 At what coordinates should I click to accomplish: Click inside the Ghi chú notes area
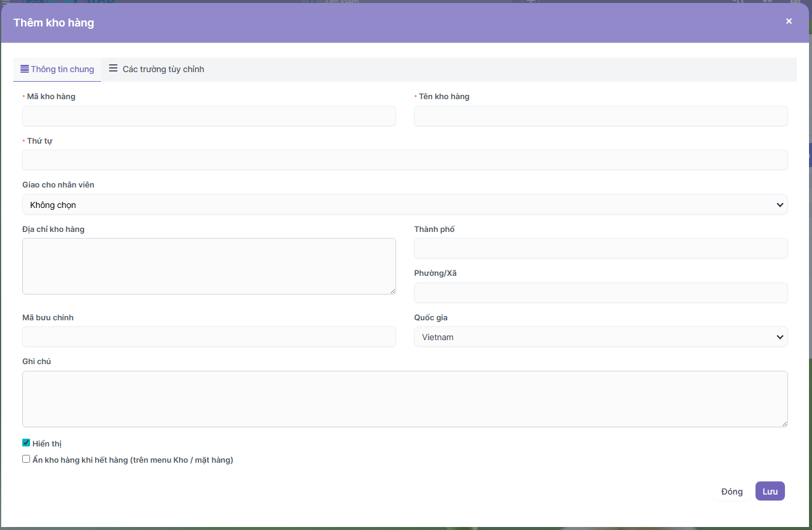coord(404,398)
